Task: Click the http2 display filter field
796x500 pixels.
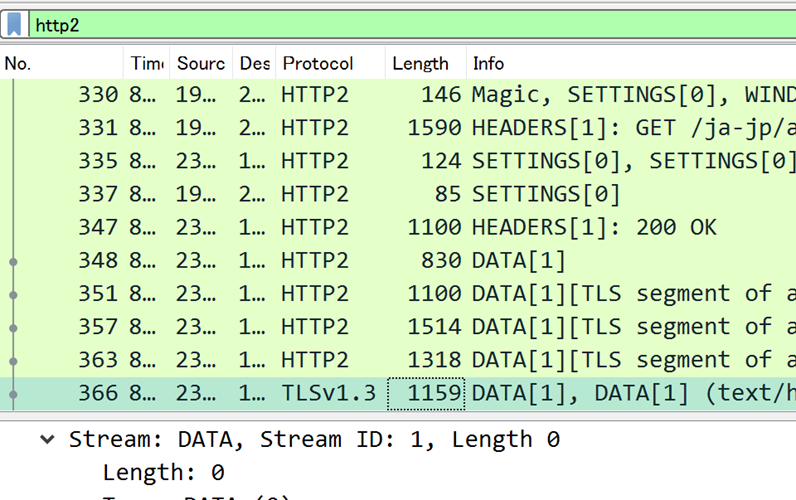Action: 400,24
